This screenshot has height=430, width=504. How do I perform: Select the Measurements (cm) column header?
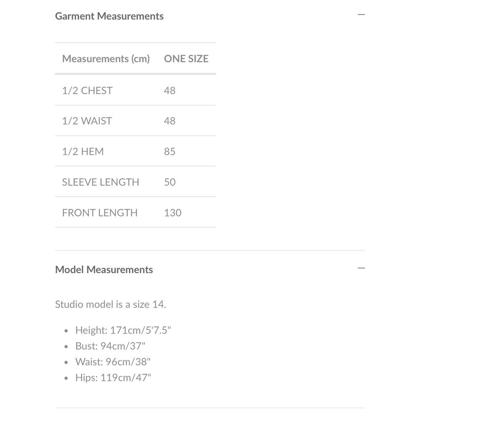click(106, 58)
